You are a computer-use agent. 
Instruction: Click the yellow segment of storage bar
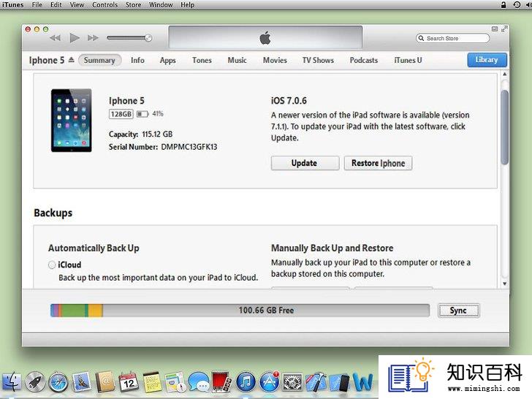coord(95,310)
